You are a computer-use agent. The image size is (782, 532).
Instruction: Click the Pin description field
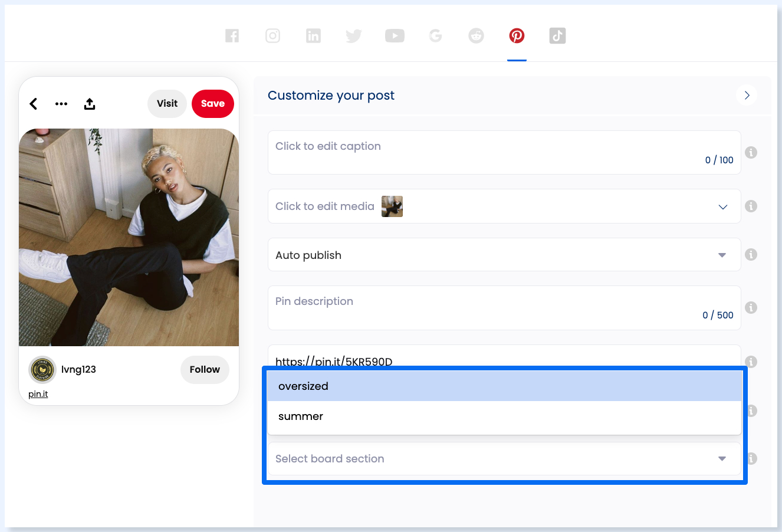click(504, 308)
